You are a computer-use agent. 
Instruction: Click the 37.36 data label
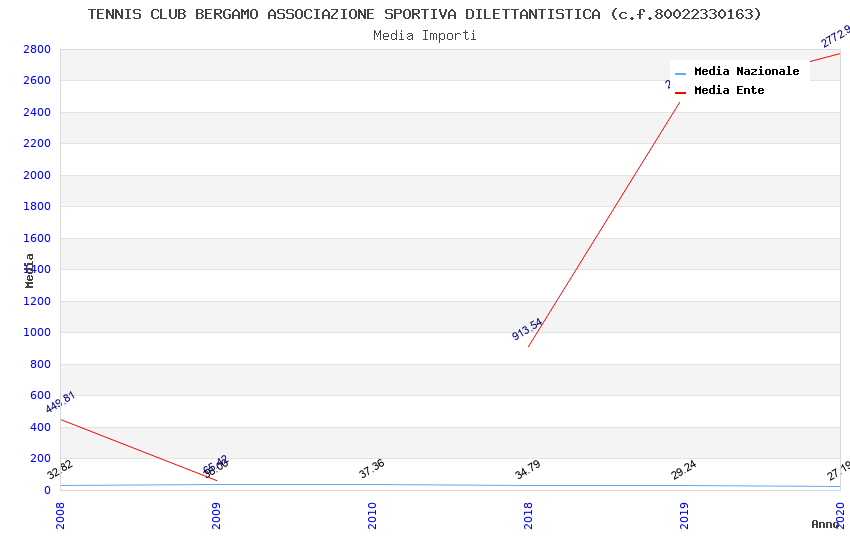[371, 469]
